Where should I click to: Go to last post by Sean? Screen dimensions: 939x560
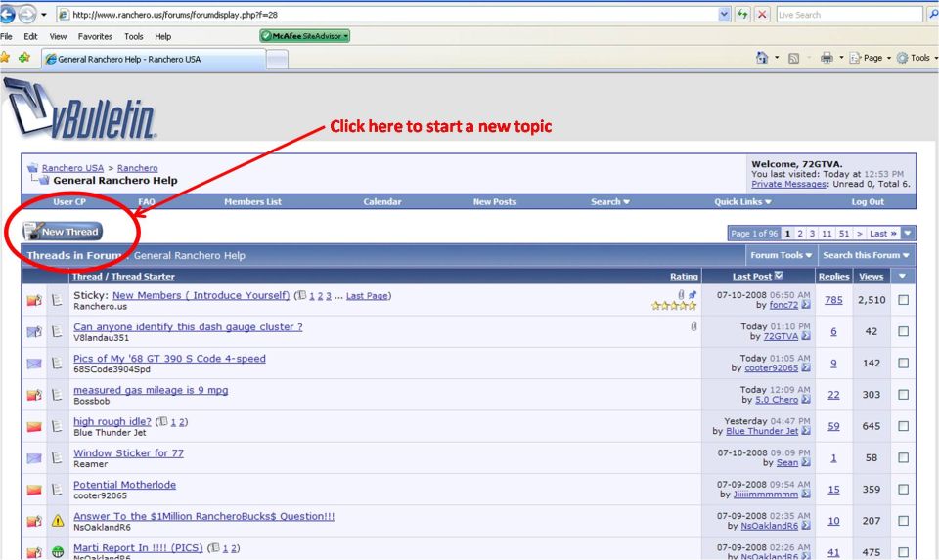click(806, 462)
